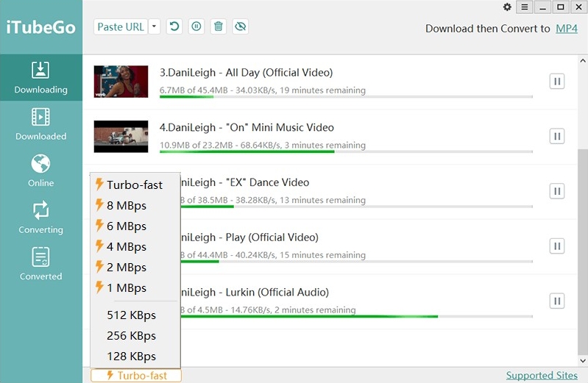Toggle the private mode eye icon
This screenshot has height=383, width=588.
pyautogui.click(x=241, y=26)
